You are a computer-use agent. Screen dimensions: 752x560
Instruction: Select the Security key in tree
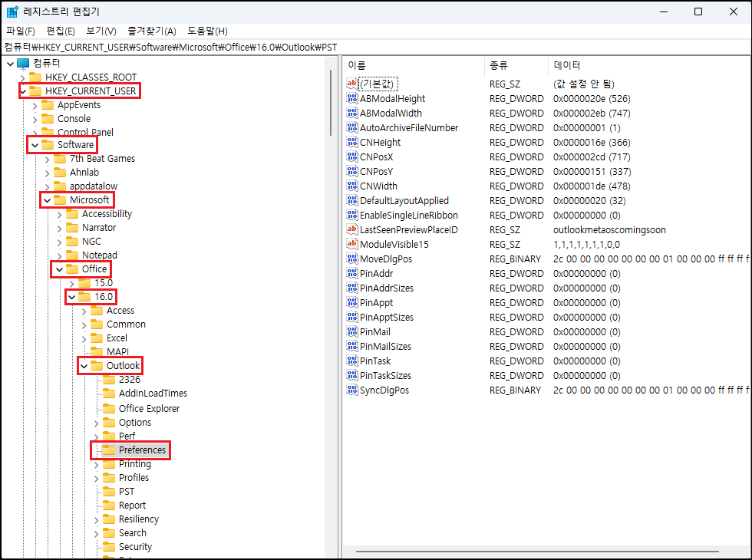point(135,546)
